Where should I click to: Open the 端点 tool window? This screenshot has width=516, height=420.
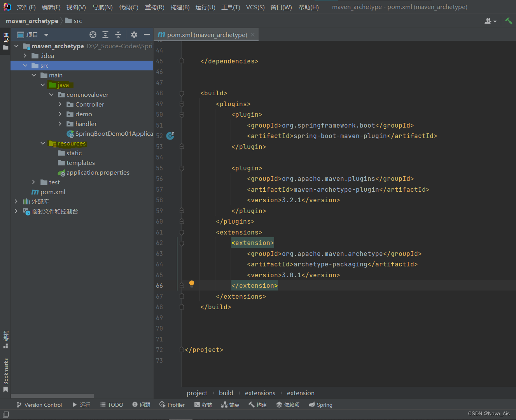coord(230,405)
